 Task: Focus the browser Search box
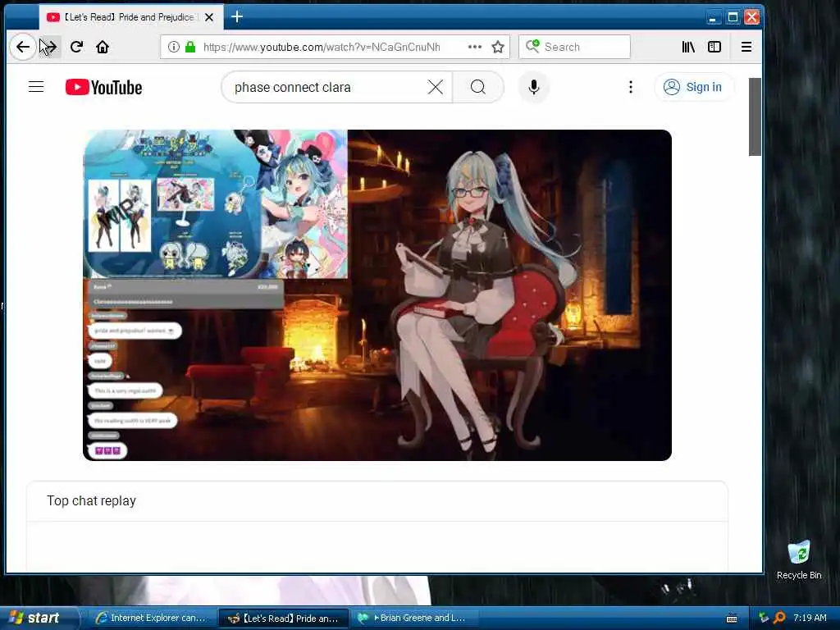574,47
